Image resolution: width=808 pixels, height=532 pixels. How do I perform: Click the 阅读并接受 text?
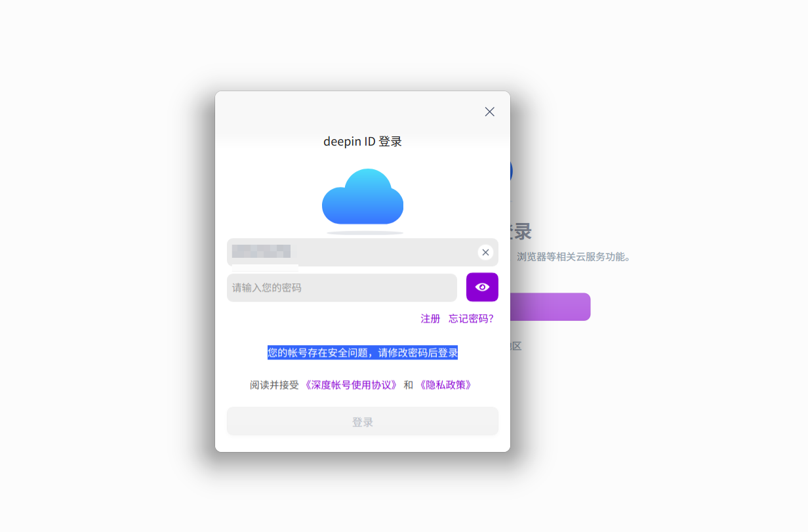274,385
